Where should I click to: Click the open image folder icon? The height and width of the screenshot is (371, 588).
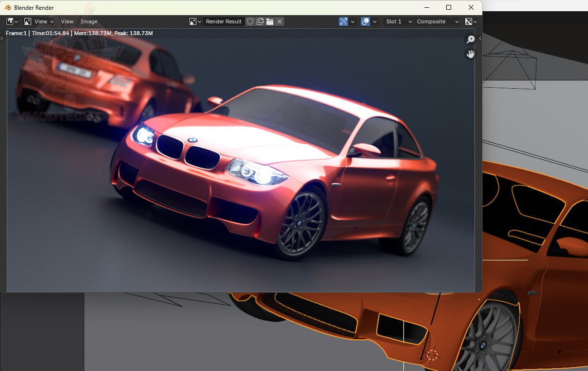tap(270, 21)
